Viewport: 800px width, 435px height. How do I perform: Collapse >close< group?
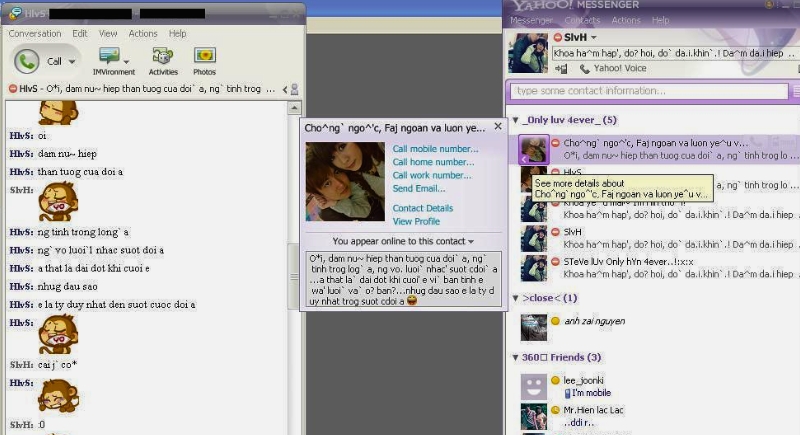click(515, 298)
